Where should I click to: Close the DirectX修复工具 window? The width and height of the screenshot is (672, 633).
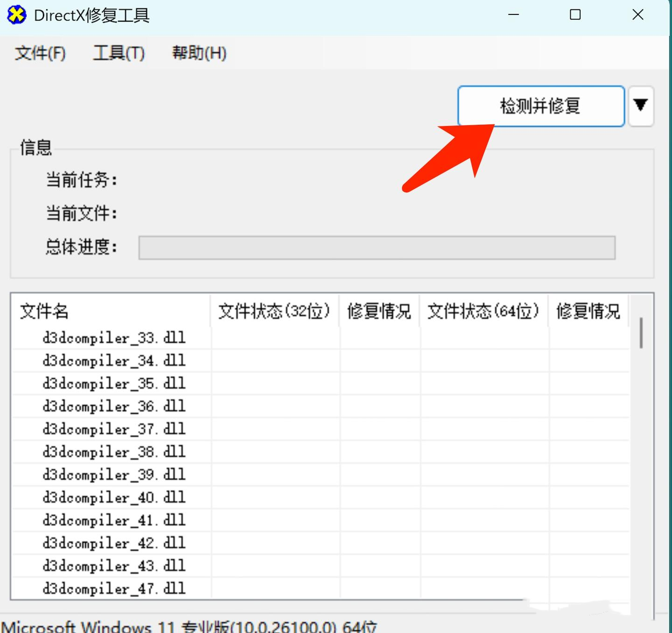(x=638, y=15)
